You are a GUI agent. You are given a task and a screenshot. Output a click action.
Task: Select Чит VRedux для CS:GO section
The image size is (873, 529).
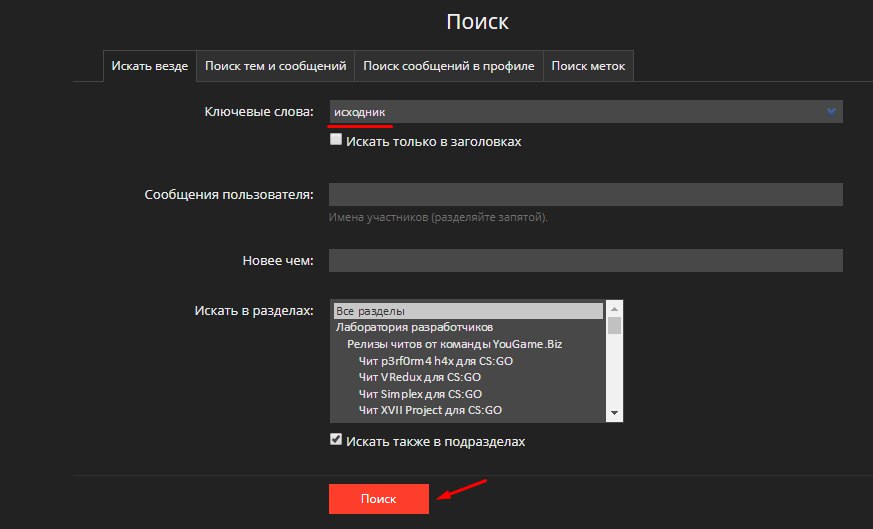coord(420,377)
